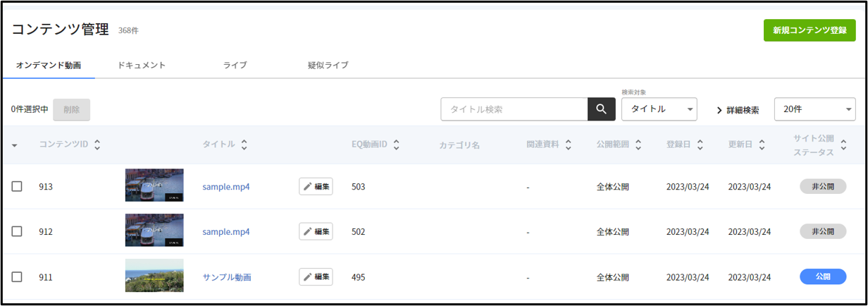The width and height of the screenshot is (868, 306).
Task: Open the 20件 page size dropdown
Action: (815, 109)
